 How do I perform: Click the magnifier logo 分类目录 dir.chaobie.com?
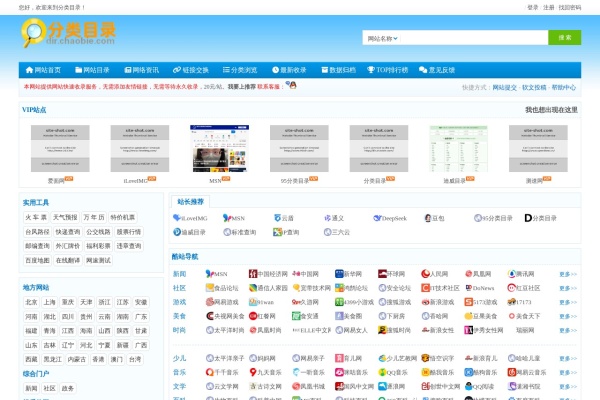[x=69, y=33]
